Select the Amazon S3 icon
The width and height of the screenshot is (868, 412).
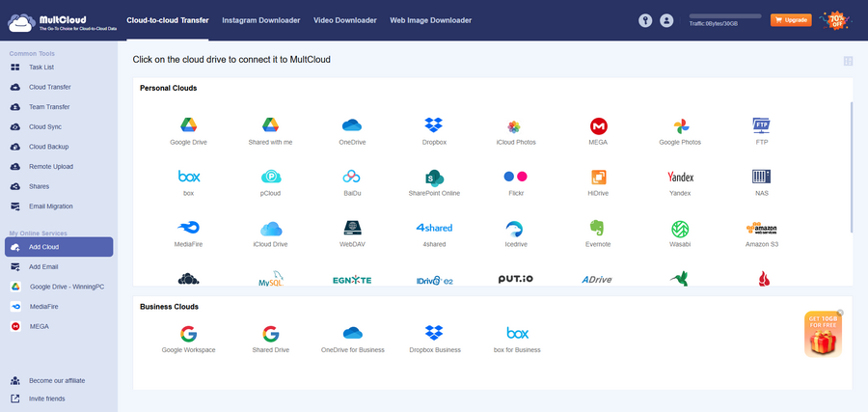[762, 229]
